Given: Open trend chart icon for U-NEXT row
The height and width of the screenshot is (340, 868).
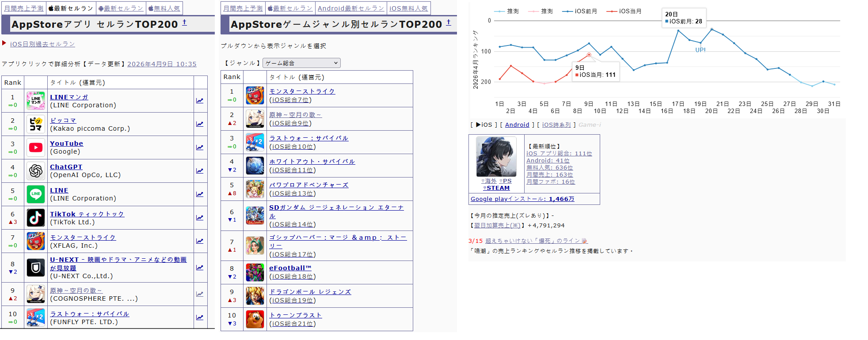Looking at the screenshot, I should tap(200, 268).
